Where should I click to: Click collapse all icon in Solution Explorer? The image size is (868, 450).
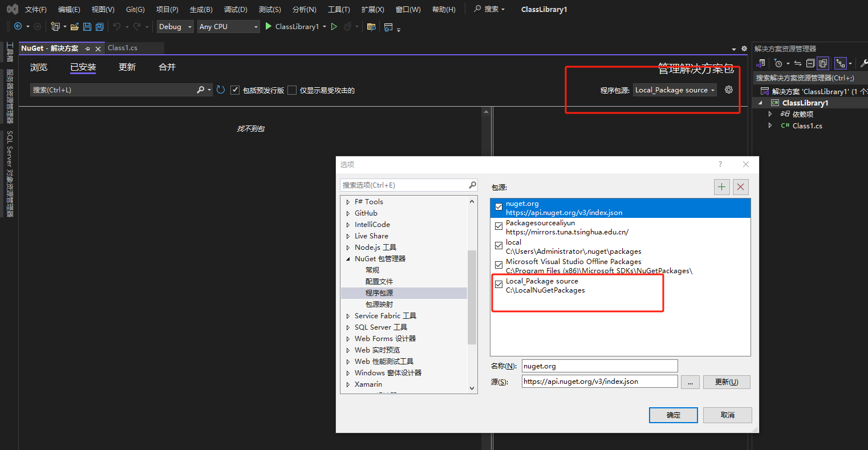click(x=810, y=63)
